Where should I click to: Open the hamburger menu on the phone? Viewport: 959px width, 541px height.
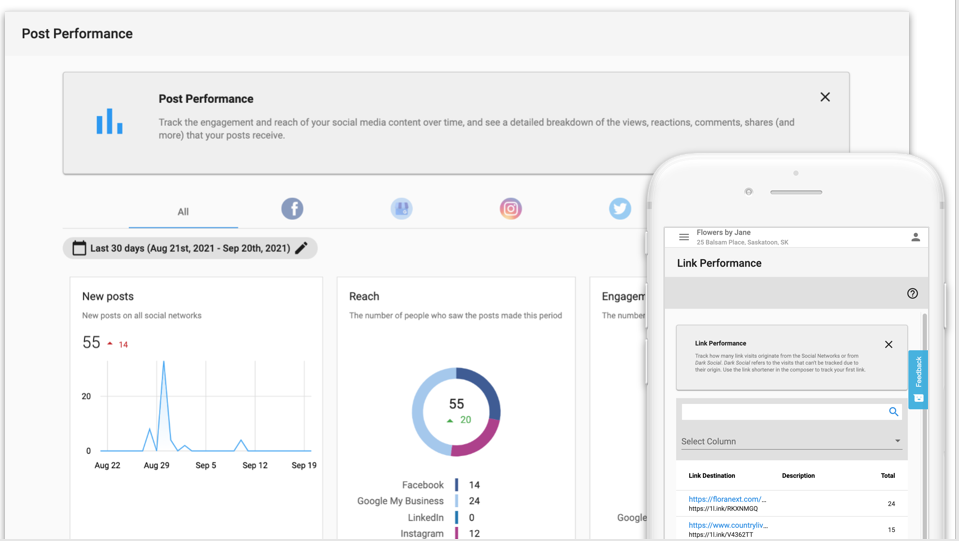[684, 237]
